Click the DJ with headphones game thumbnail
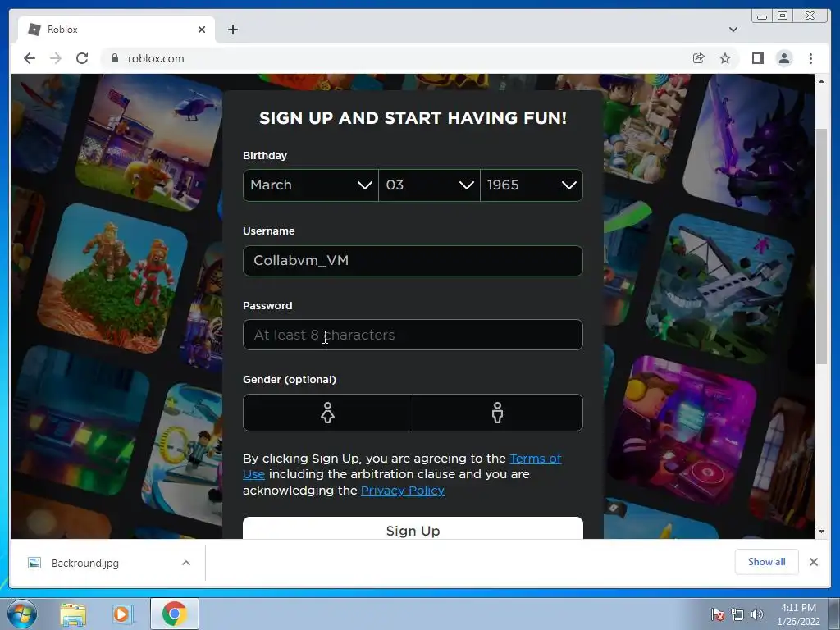This screenshot has height=630, width=840. 682,430
